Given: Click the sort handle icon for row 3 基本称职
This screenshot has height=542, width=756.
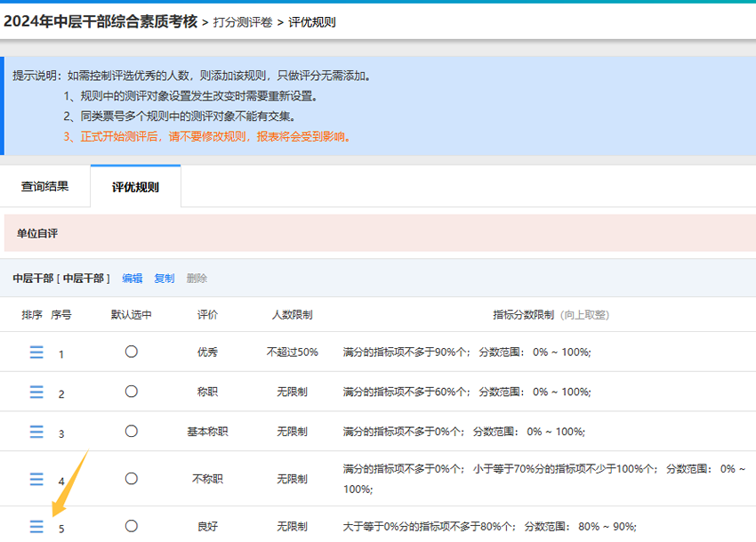Looking at the screenshot, I should tap(36, 432).
